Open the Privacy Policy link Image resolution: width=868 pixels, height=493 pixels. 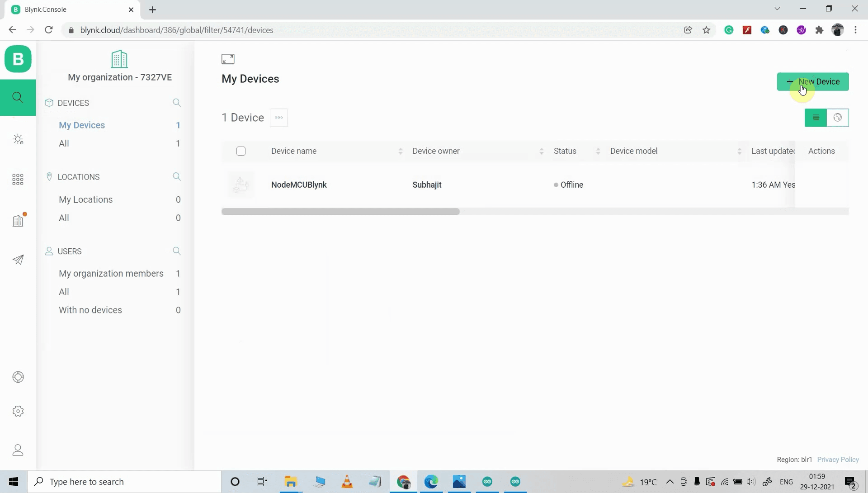838,460
